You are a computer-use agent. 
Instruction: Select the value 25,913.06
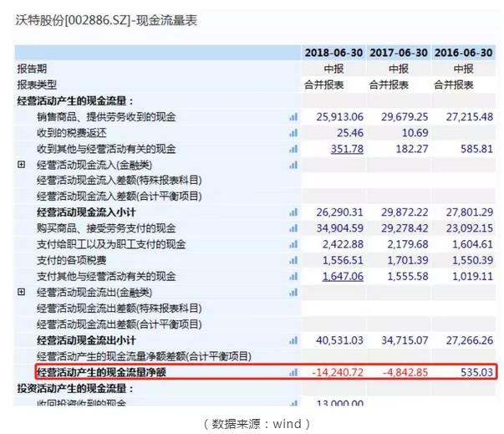point(339,117)
